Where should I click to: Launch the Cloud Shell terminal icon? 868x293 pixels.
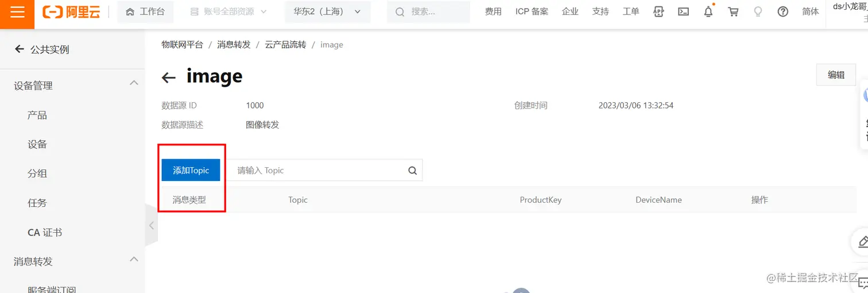pyautogui.click(x=683, y=11)
